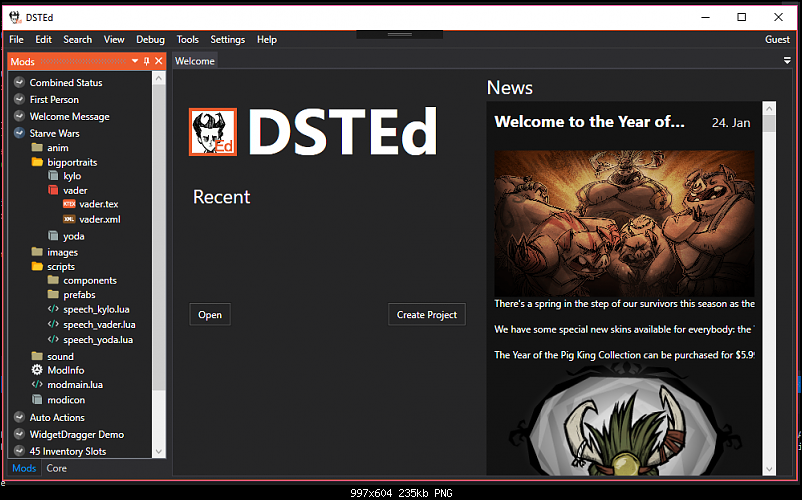This screenshot has height=500, width=802.
Task: Select the speech_yoda.lua file
Action: click(x=98, y=339)
